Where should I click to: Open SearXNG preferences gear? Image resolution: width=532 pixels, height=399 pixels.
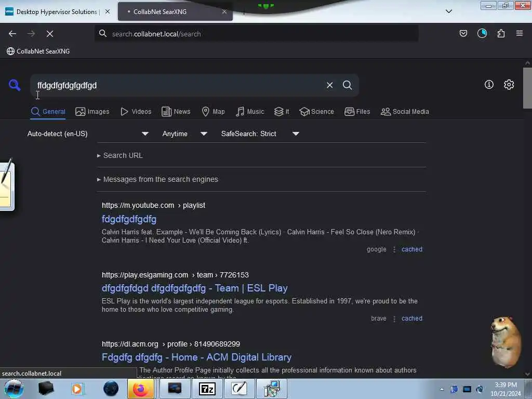click(509, 85)
